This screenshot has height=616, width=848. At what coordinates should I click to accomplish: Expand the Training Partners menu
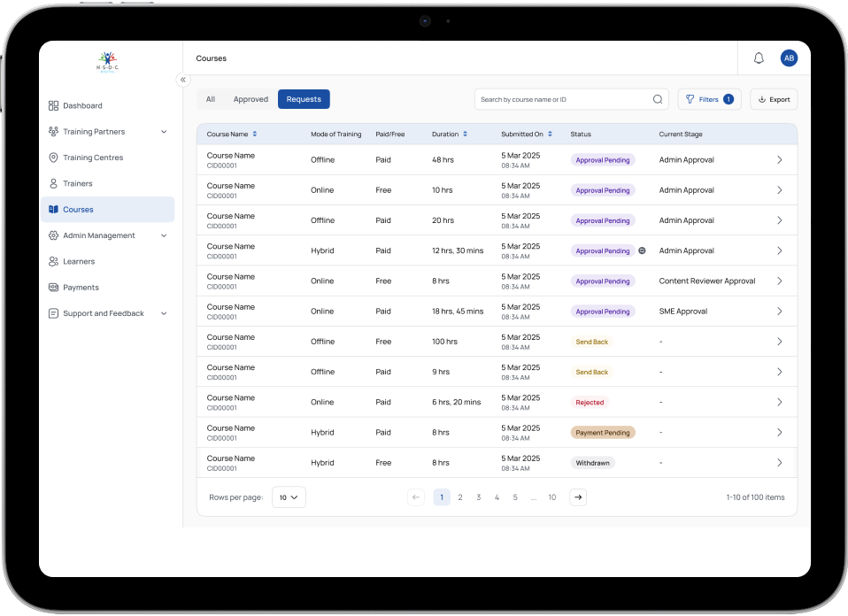click(164, 132)
